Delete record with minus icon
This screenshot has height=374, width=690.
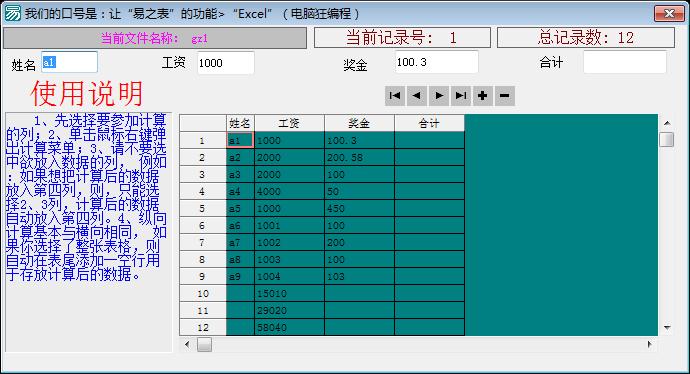(505, 95)
